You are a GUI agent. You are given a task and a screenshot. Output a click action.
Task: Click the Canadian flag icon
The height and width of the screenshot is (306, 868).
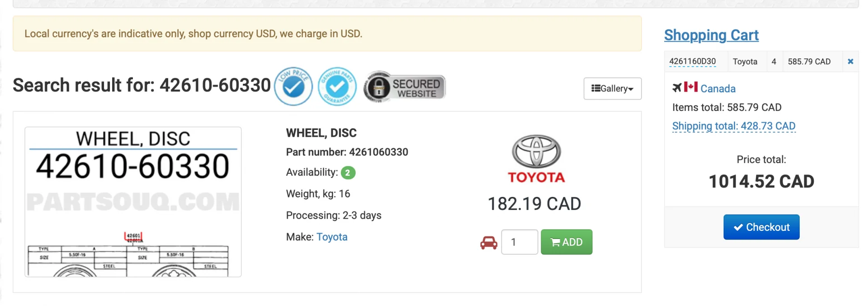[x=691, y=87]
